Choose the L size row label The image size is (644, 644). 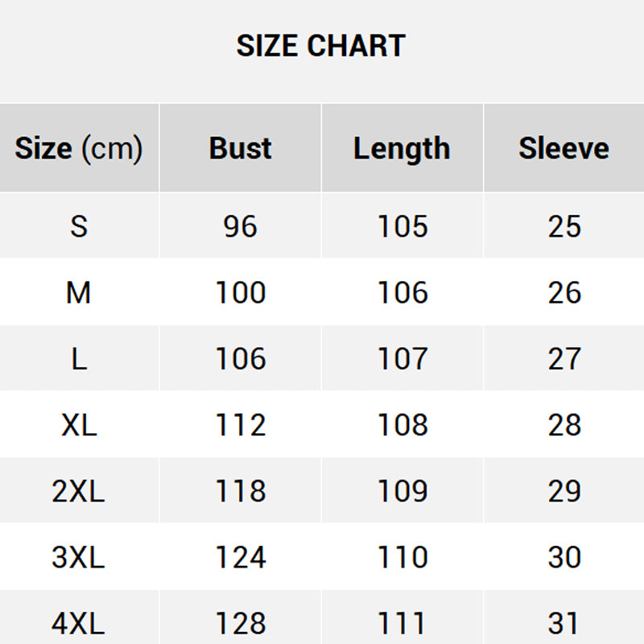(x=79, y=359)
